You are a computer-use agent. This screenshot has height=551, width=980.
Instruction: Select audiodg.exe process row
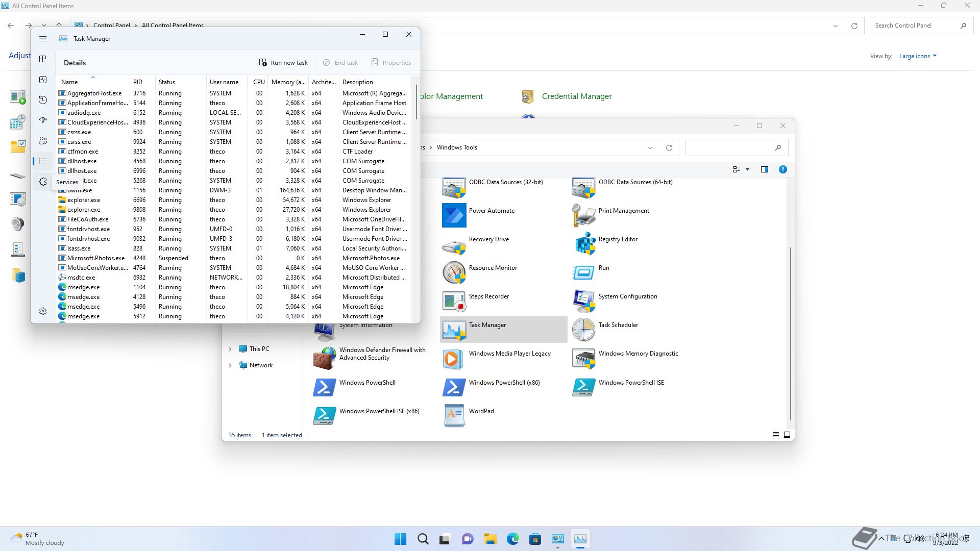[x=234, y=113]
